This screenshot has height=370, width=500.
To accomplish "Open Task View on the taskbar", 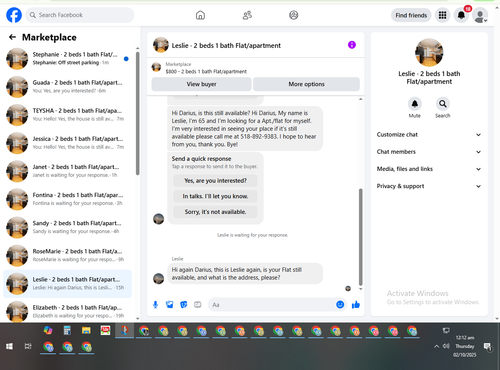I will coord(28,346).
